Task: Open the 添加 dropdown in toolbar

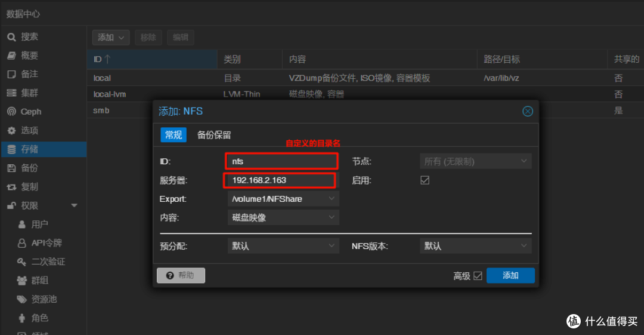Action: tap(111, 38)
